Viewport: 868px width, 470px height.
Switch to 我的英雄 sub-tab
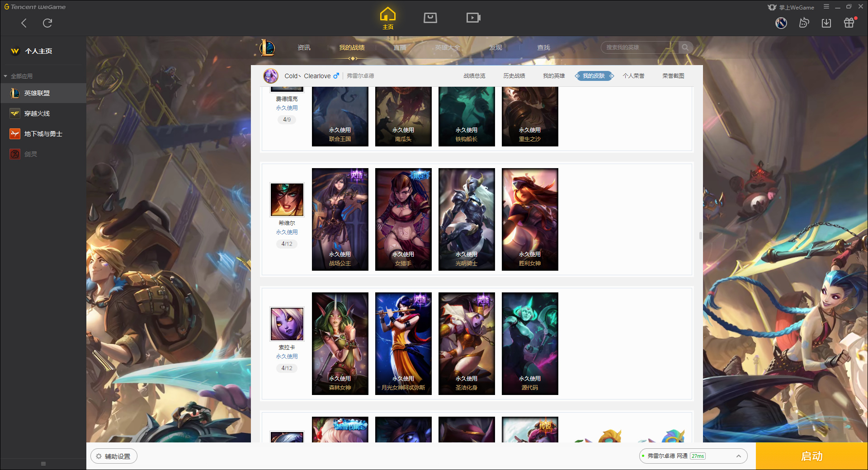click(x=554, y=76)
